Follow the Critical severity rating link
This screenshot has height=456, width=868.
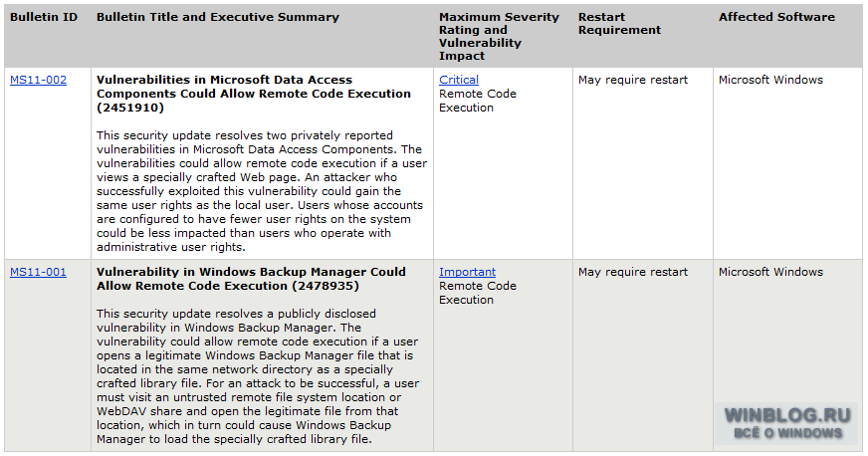459,80
